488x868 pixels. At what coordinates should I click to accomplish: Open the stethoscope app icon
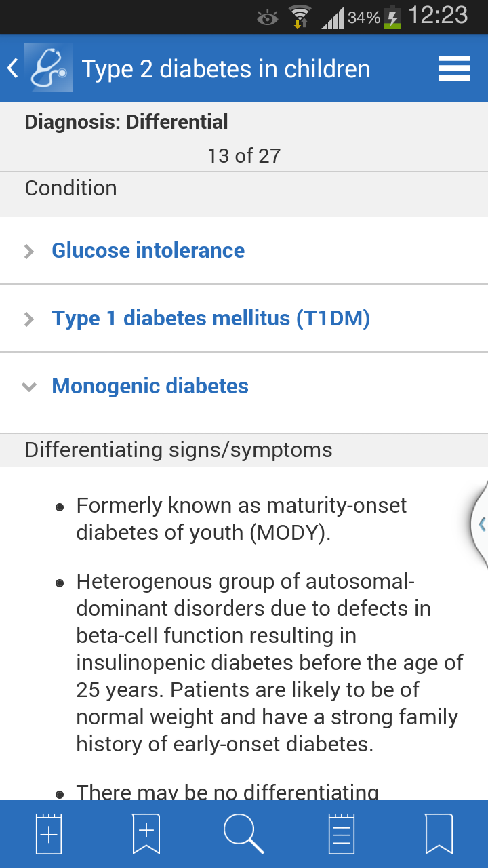pos(49,68)
